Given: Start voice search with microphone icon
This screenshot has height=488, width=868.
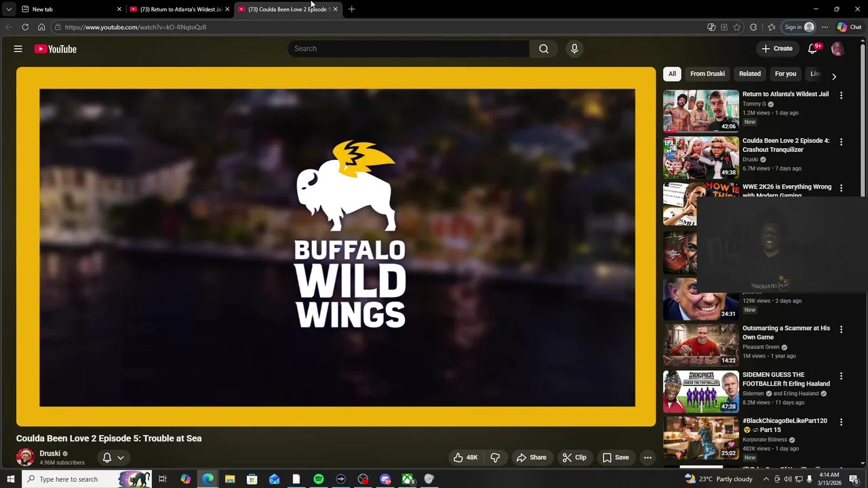Looking at the screenshot, I should [x=574, y=49].
